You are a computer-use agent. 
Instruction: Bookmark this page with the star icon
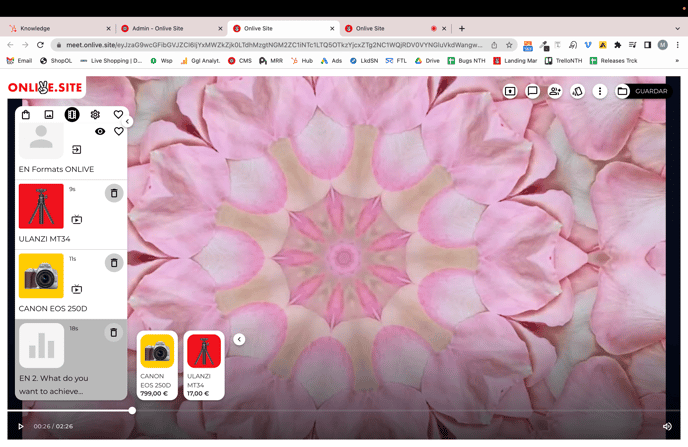(509, 45)
